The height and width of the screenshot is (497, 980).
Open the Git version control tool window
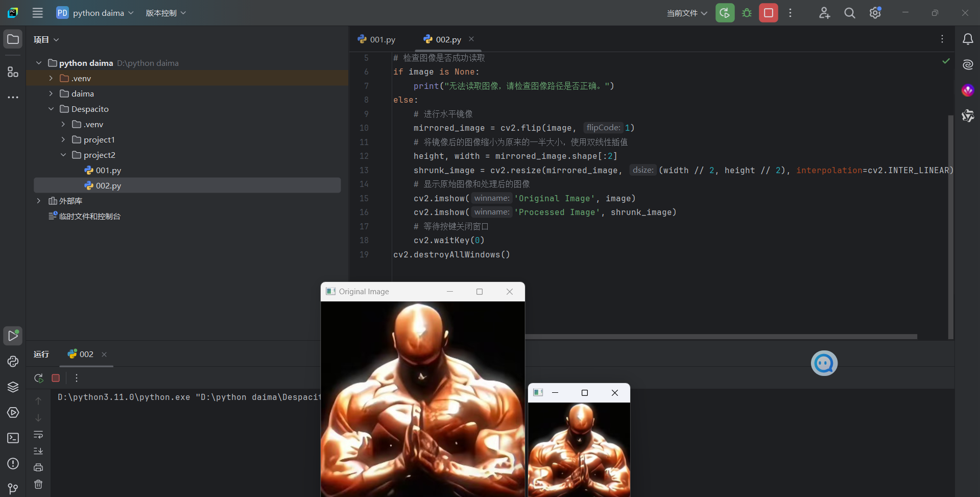[x=13, y=489]
